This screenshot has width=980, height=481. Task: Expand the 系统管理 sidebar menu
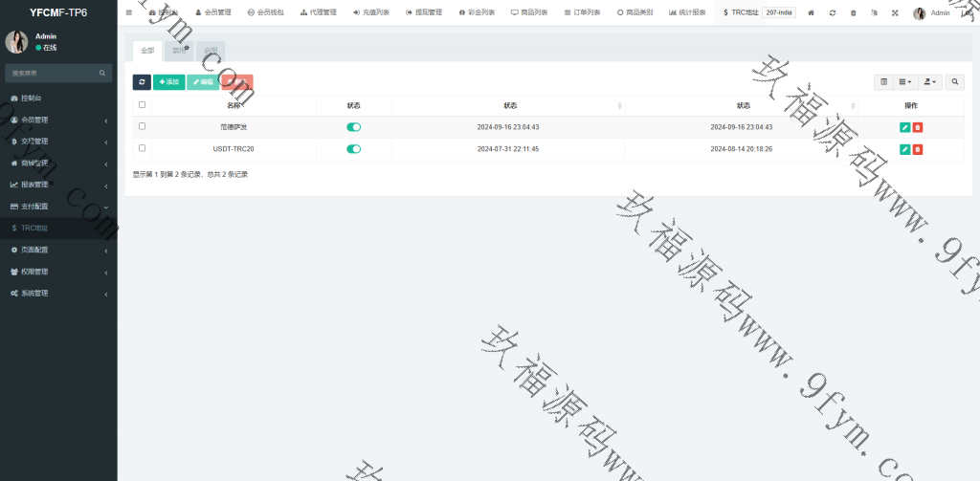[x=57, y=293]
